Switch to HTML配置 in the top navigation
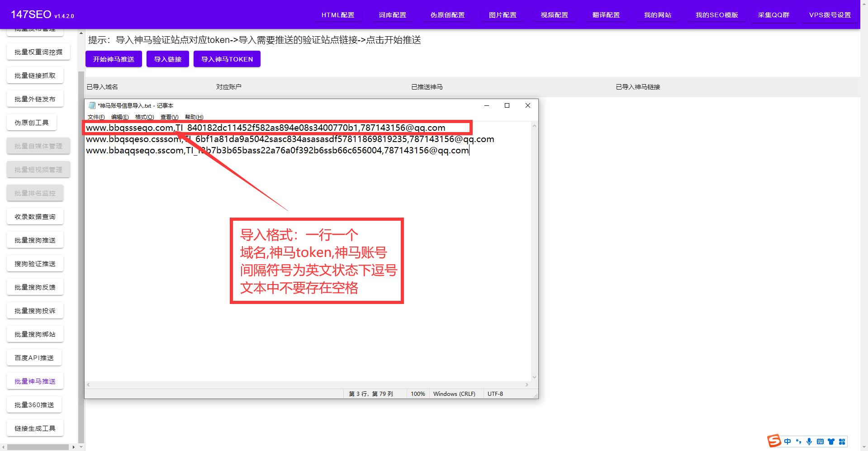868x451 pixels. (x=337, y=14)
